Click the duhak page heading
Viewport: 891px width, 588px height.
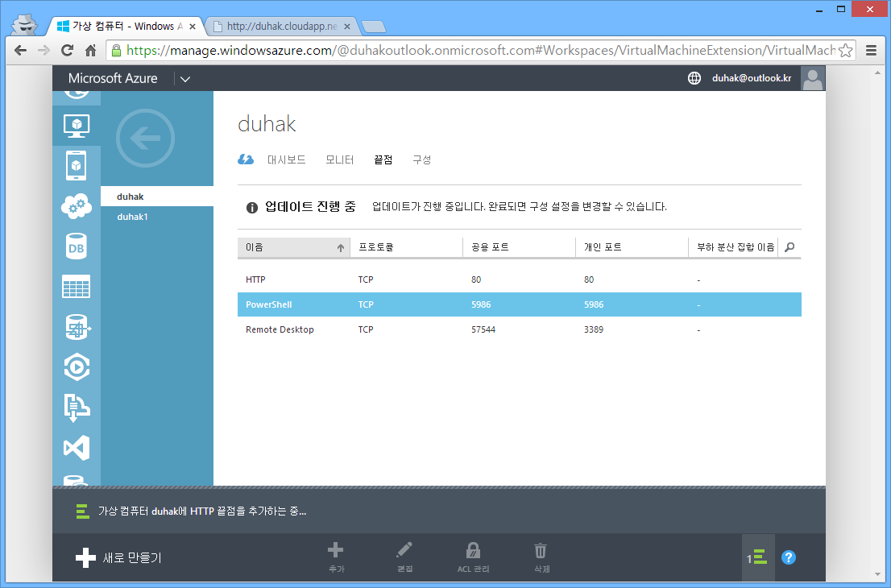point(267,124)
